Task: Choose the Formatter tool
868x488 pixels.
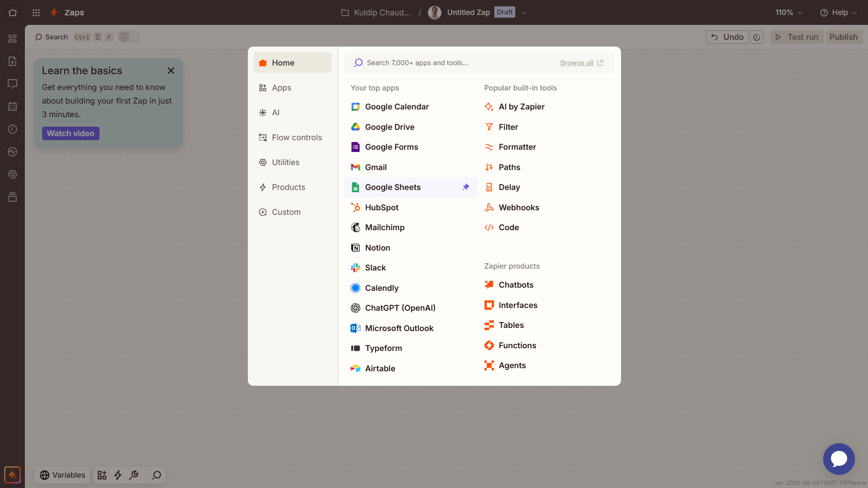Action: tap(545, 147)
